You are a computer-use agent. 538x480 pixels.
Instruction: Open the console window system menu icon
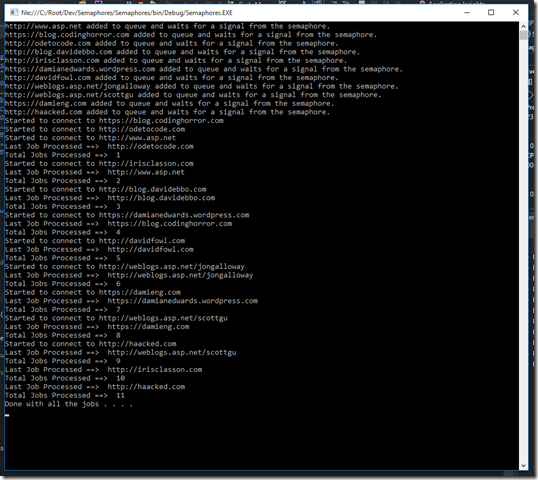[x=14, y=13]
